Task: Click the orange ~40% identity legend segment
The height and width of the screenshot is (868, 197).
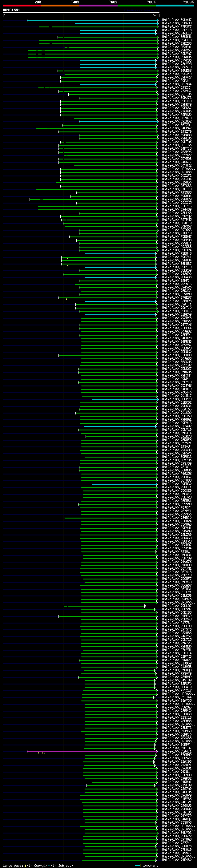Action: point(60,6)
